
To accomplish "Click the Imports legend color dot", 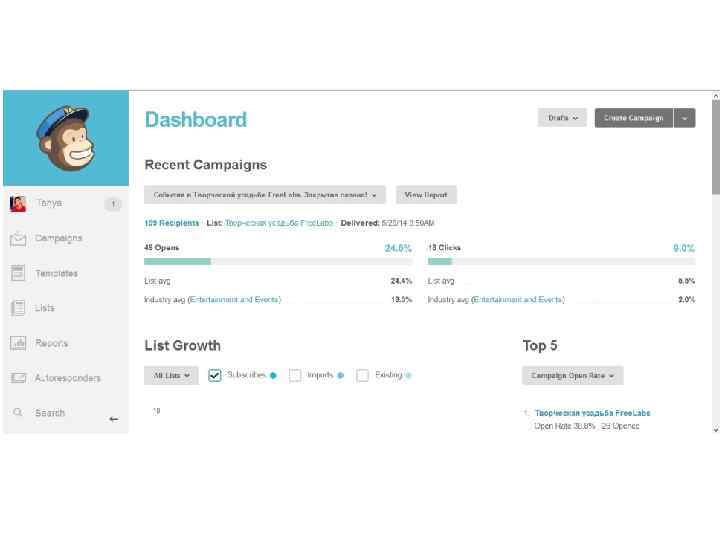I will pyautogui.click(x=340, y=376).
